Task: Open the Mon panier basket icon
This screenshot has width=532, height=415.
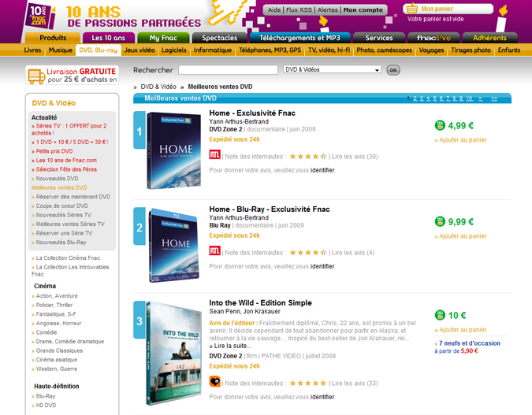Action: [x=412, y=9]
